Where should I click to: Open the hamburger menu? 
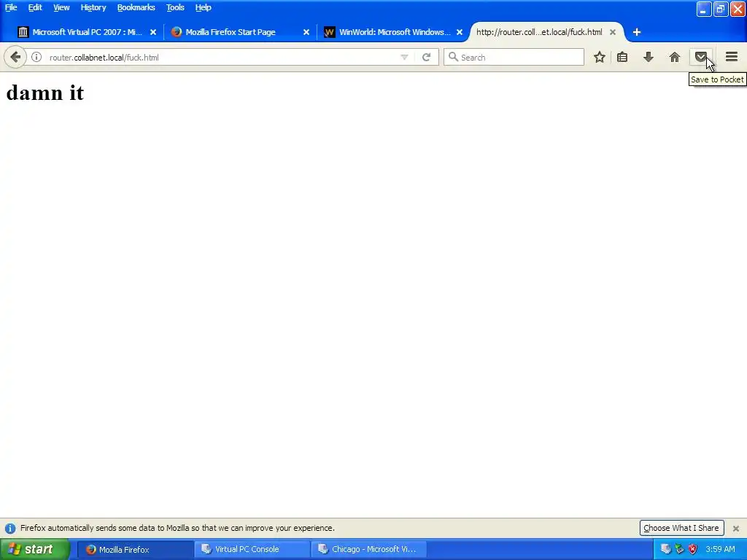pyautogui.click(x=732, y=57)
